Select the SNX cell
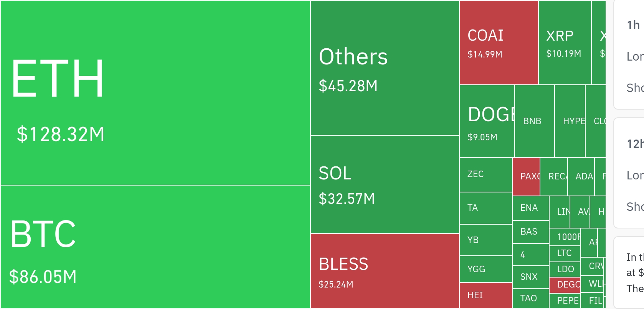This screenshot has height=309, width=644. pyautogui.click(x=530, y=277)
